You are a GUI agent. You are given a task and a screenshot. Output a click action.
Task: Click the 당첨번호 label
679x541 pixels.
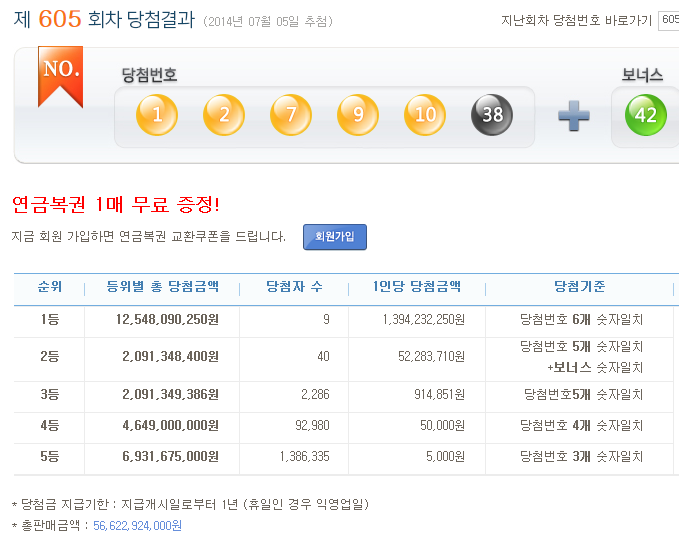[x=149, y=75]
